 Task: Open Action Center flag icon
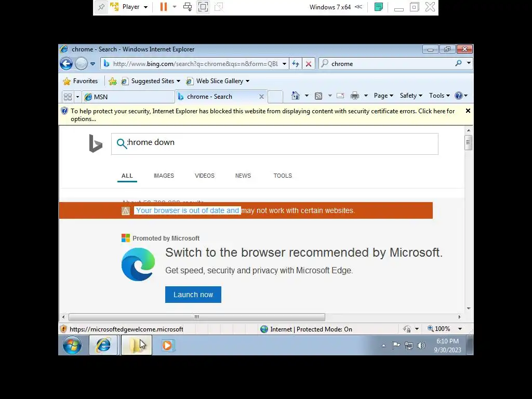point(396,345)
